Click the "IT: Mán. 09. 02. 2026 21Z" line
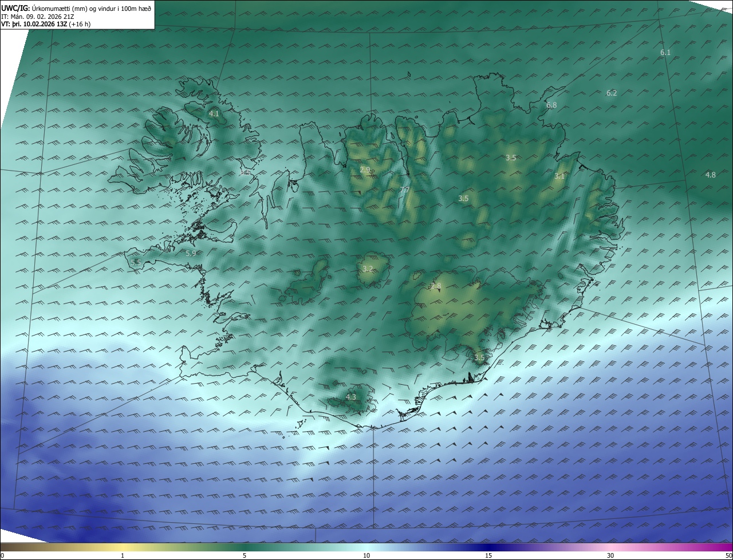This screenshot has height=560, width=733. 38,16
